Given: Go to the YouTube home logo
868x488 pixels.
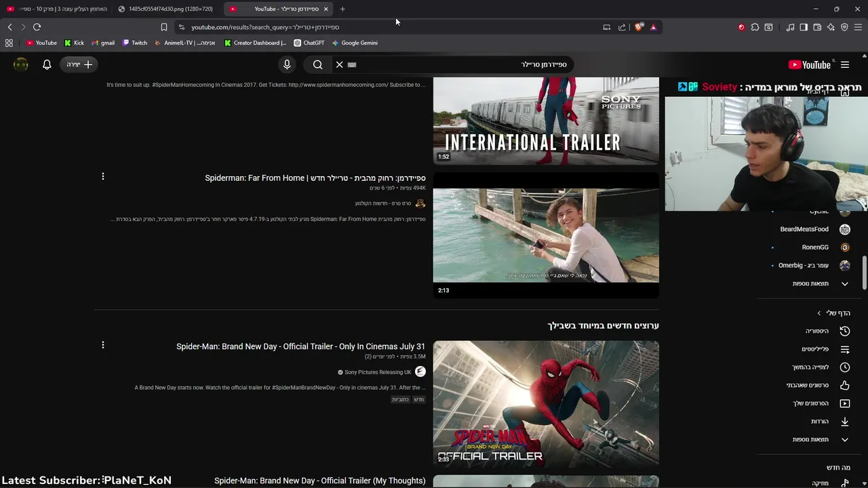Looking at the screenshot, I should point(809,65).
